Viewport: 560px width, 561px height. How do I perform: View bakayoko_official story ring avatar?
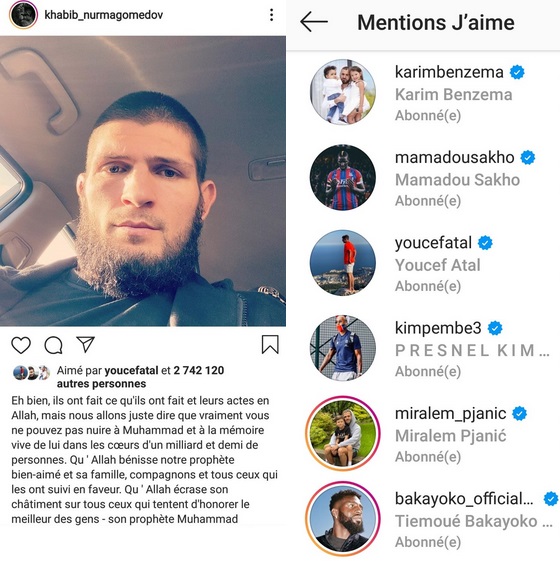click(343, 518)
